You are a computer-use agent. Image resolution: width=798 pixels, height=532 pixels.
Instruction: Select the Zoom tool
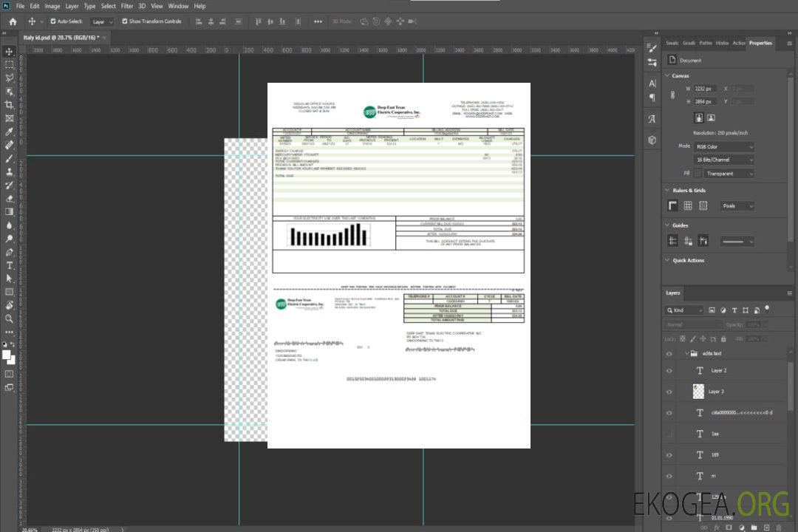tap(9, 318)
